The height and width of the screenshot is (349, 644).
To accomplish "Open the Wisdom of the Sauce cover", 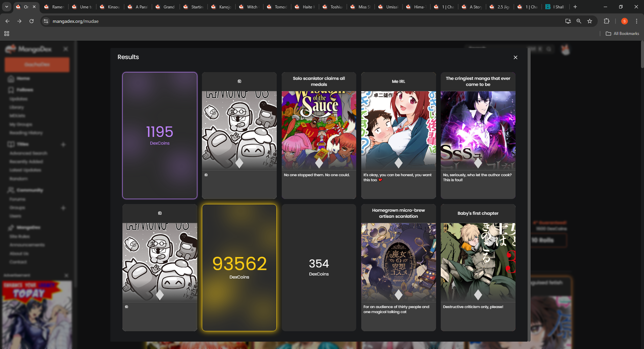I will point(319,130).
